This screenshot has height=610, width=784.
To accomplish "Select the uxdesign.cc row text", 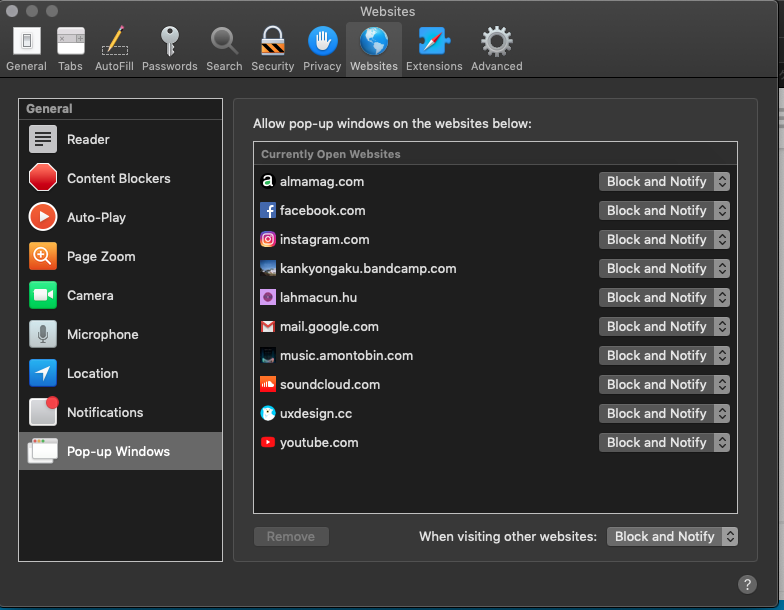I will click(x=316, y=414).
